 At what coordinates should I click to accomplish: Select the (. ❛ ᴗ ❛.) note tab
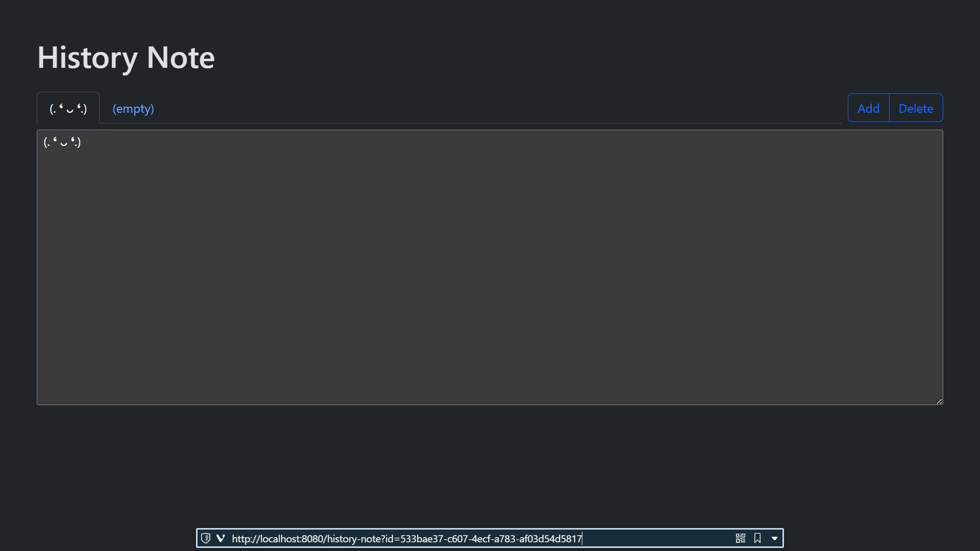point(68,108)
